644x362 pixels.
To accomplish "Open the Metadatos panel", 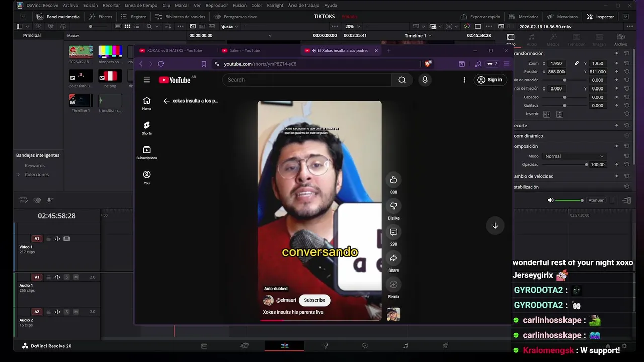I will [x=562, y=17].
